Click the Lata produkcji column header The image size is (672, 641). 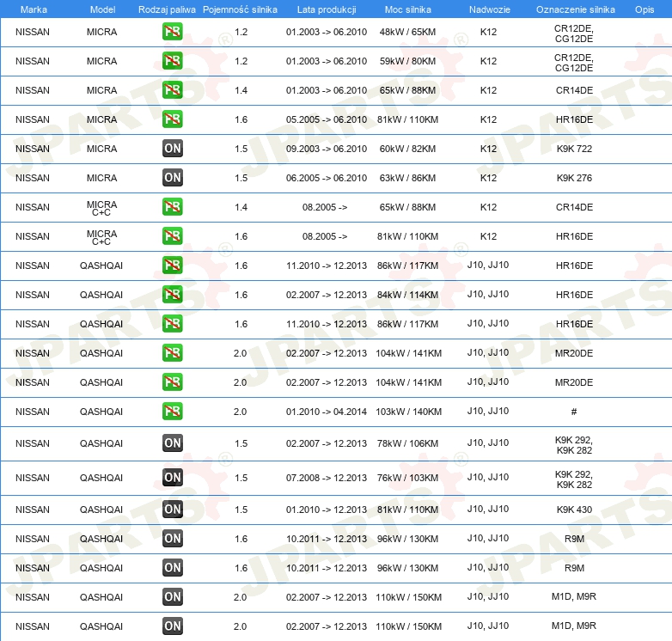coord(327,9)
